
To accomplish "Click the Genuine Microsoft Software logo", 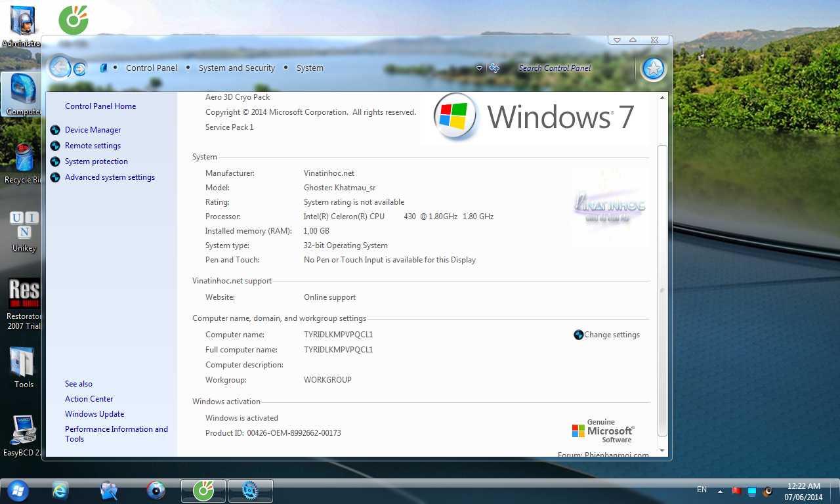I will (602, 431).
